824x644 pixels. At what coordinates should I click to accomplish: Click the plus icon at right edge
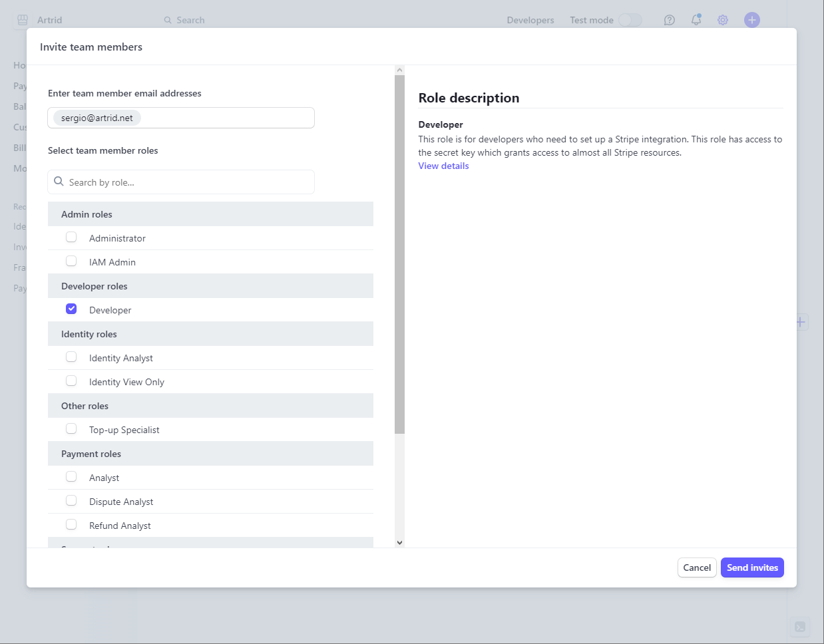pyautogui.click(x=801, y=322)
